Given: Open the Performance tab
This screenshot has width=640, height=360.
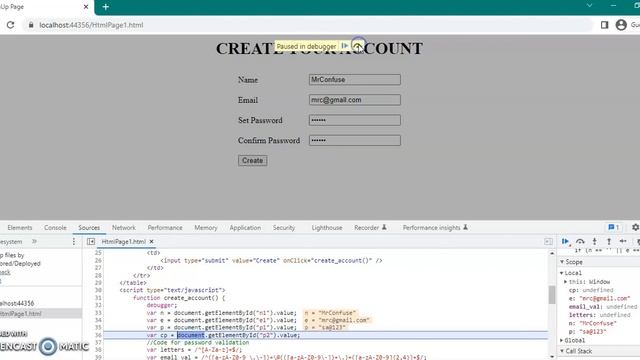Looking at the screenshot, I should click(165, 228).
